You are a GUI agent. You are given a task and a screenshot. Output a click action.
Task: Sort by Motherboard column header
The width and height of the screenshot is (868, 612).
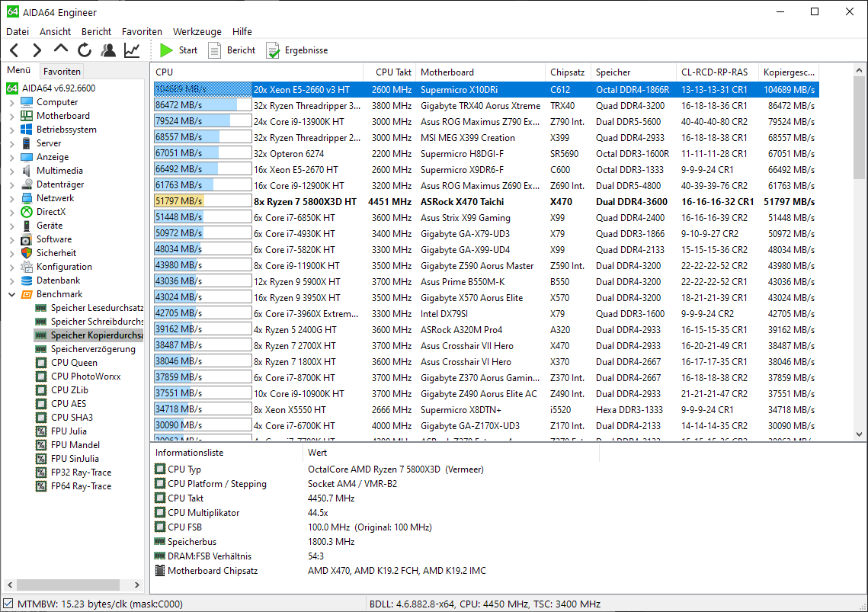click(x=480, y=72)
